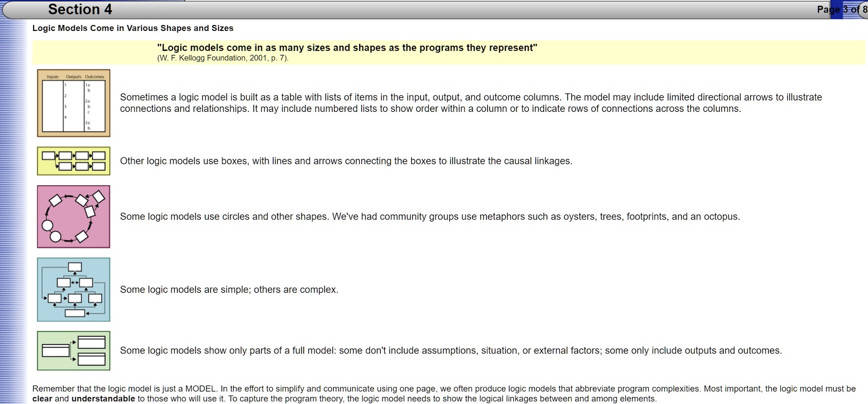The width and height of the screenshot is (868, 404).
Task: Click the Page 3 of 8 indicator
Action: [x=842, y=9]
